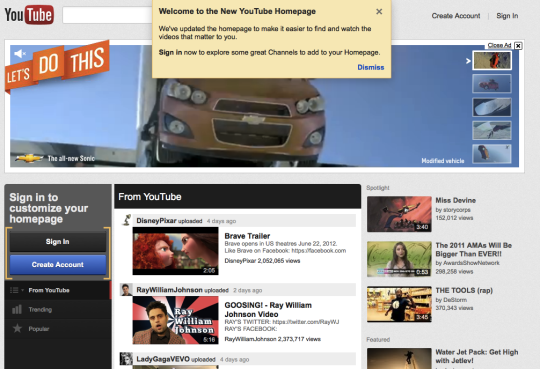Viewport: 540px width, 369px height.
Task: Open the DisneyPixar channel name link
Action: pyautogui.click(x=156, y=221)
